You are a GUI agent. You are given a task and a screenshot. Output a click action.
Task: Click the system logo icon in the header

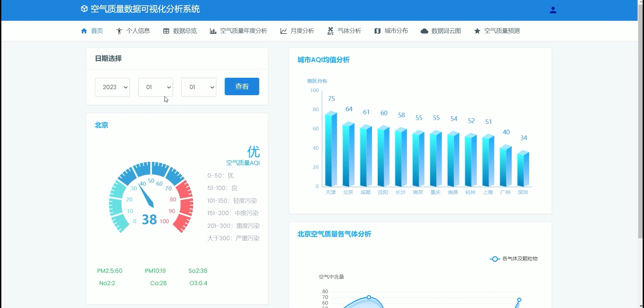(84, 9)
